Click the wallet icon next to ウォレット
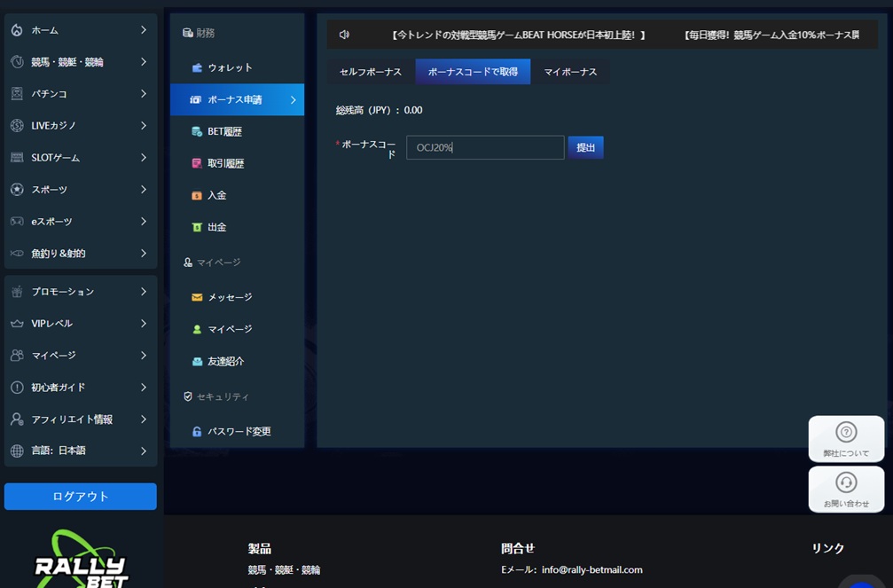Viewport: 893px width, 588px height. [x=197, y=67]
